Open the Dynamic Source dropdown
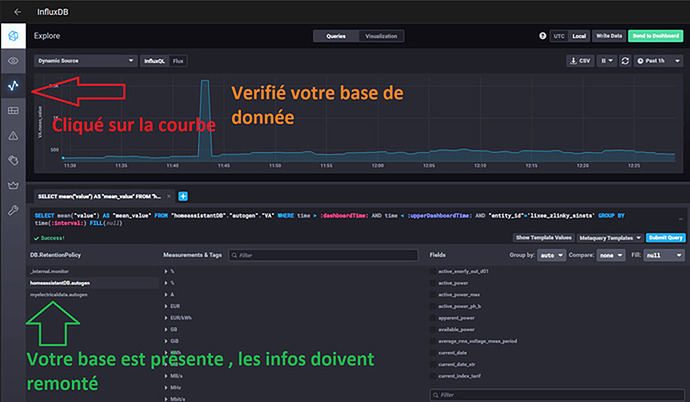Viewport: 690px width, 402px height. (x=85, y=61)
